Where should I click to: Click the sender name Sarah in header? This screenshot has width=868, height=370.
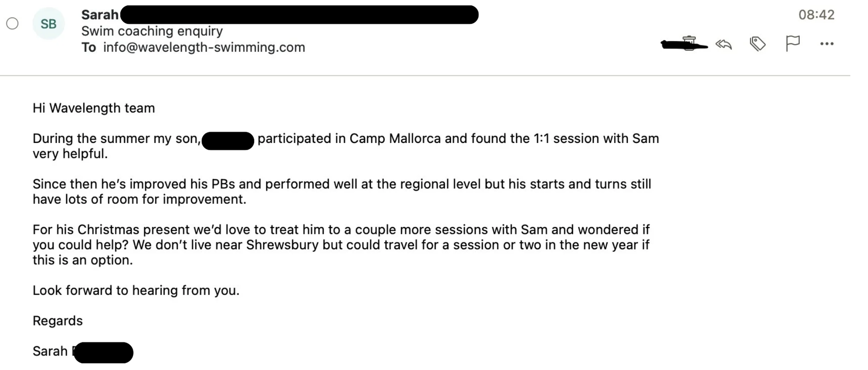coord(99,15)
